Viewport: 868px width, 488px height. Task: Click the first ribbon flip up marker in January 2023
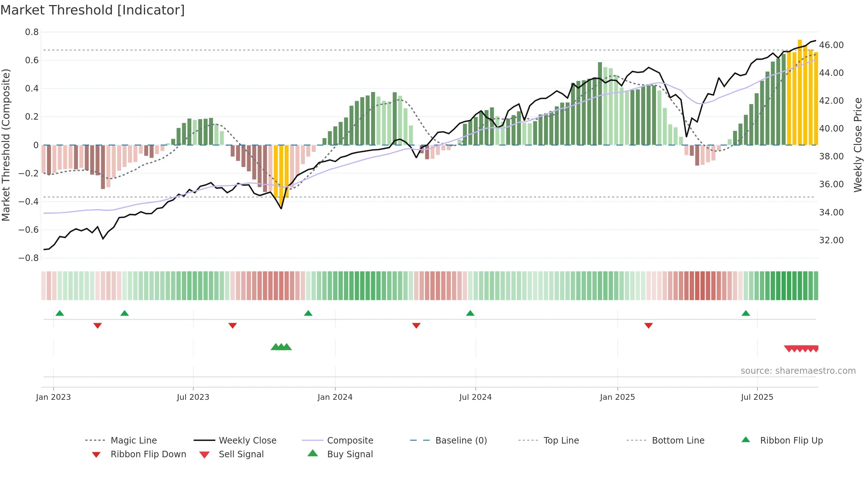pos(60,313)
